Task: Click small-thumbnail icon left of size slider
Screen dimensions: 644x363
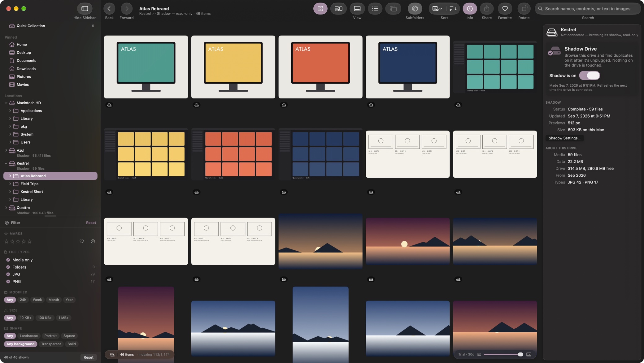Action: (479, 355)
